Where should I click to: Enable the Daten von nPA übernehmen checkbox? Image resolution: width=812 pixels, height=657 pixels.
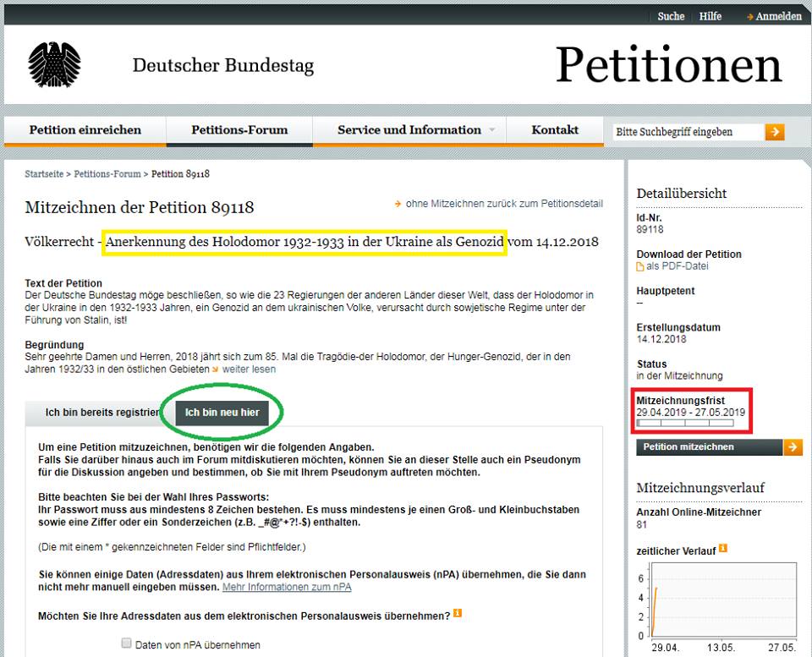126,644
